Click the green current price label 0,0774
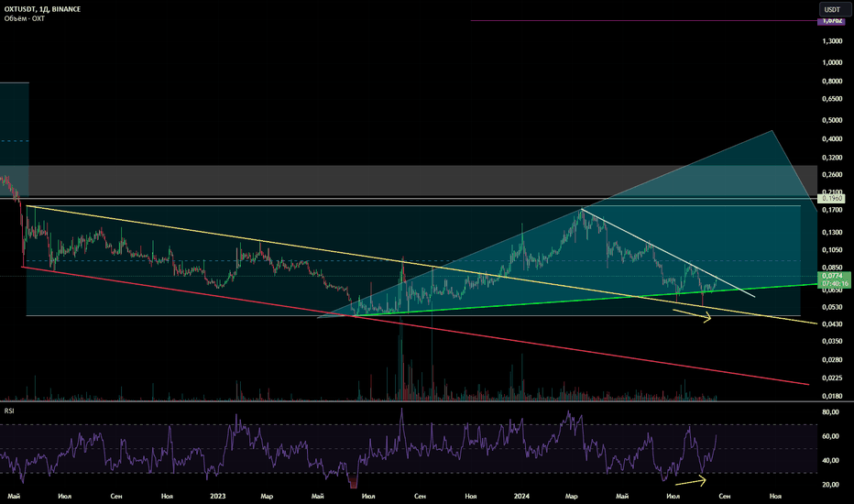The width and height of the screenshot is (854, 504). [833, 276]
